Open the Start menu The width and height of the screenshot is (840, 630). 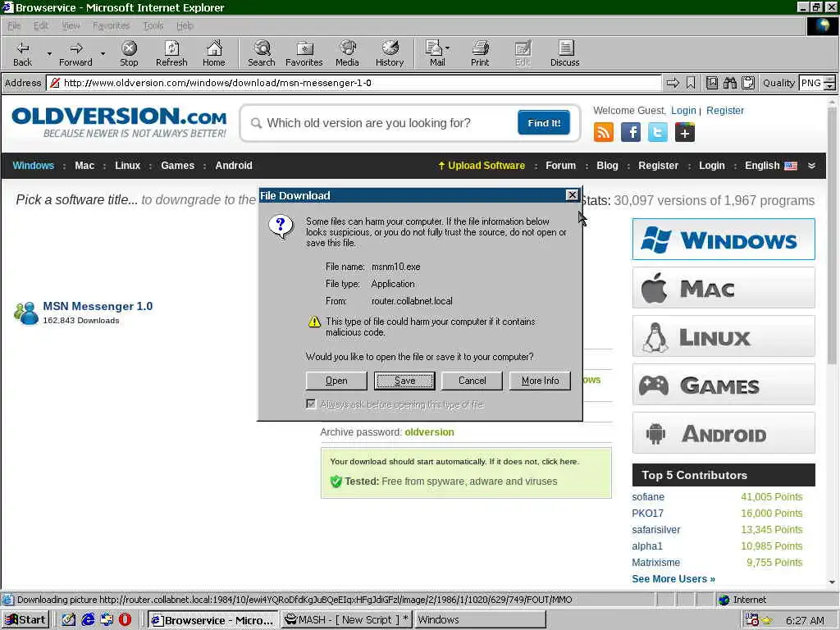[25, 620]
